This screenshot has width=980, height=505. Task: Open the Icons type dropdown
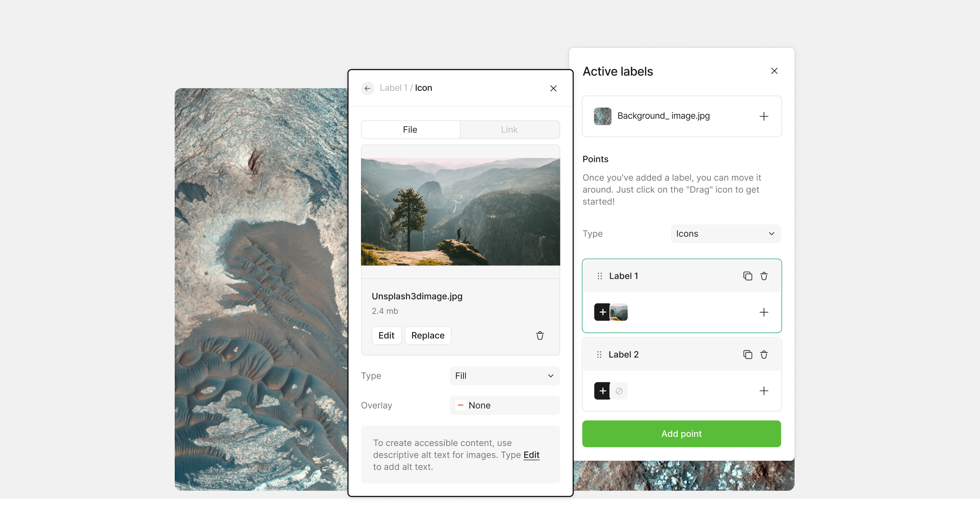(726, 234)
